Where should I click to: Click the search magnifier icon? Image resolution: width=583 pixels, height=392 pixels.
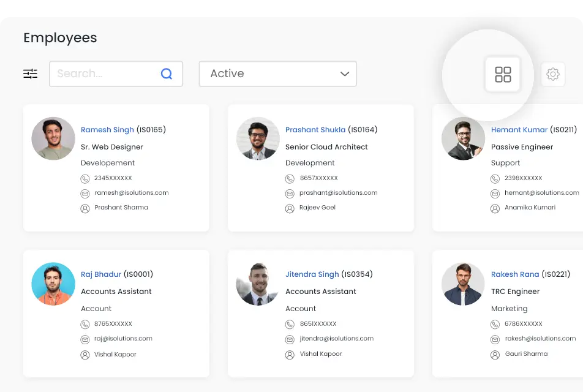click(167, 73)
